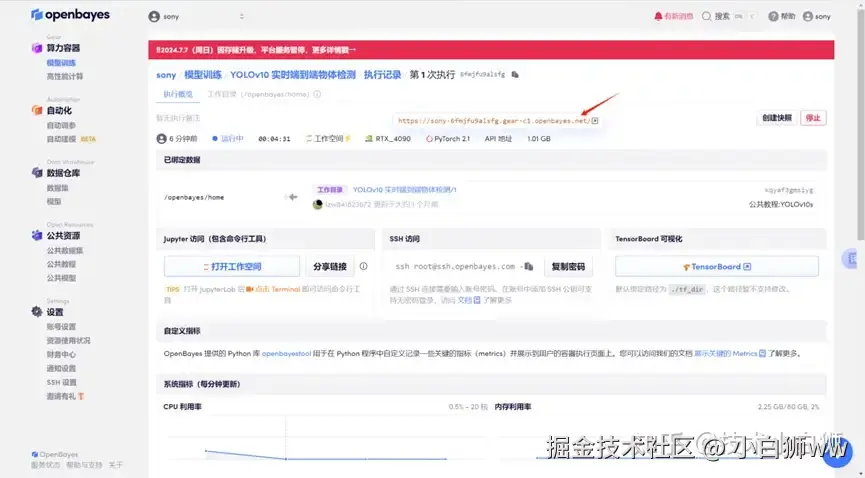The width and height of the screenshot is (865, 478).
Task: Click the notification bell icon
Action: [658, 17]
